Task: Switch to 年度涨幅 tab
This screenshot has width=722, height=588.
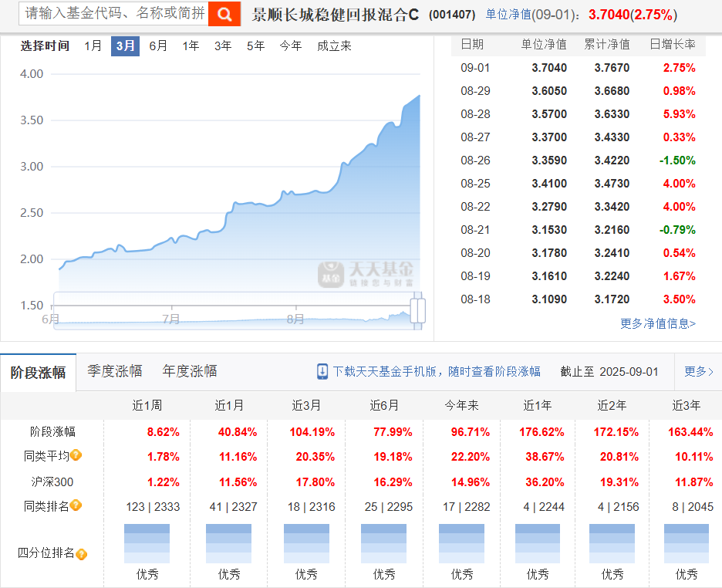Action: coord(190,371)
